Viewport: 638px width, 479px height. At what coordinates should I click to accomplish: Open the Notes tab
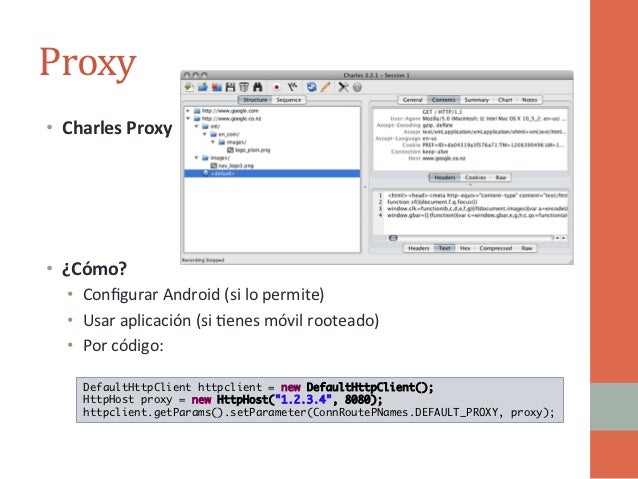click(529, 100)
